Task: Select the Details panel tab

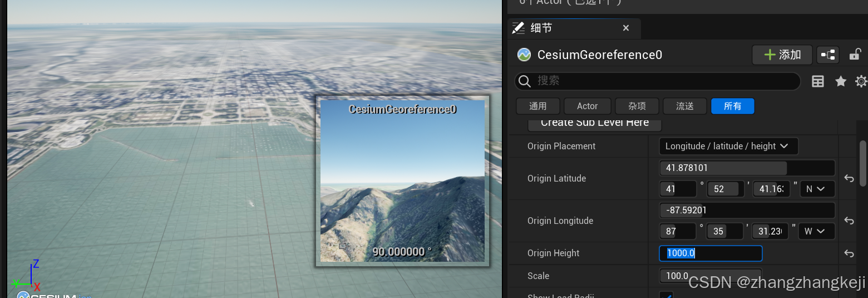Action: 573,28
